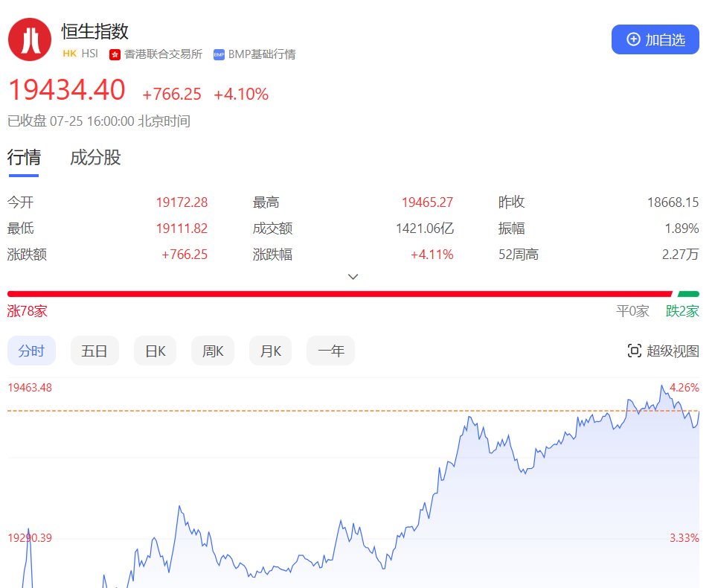Click the 超级视图 fullscreen icon

[x=635, y=351]
